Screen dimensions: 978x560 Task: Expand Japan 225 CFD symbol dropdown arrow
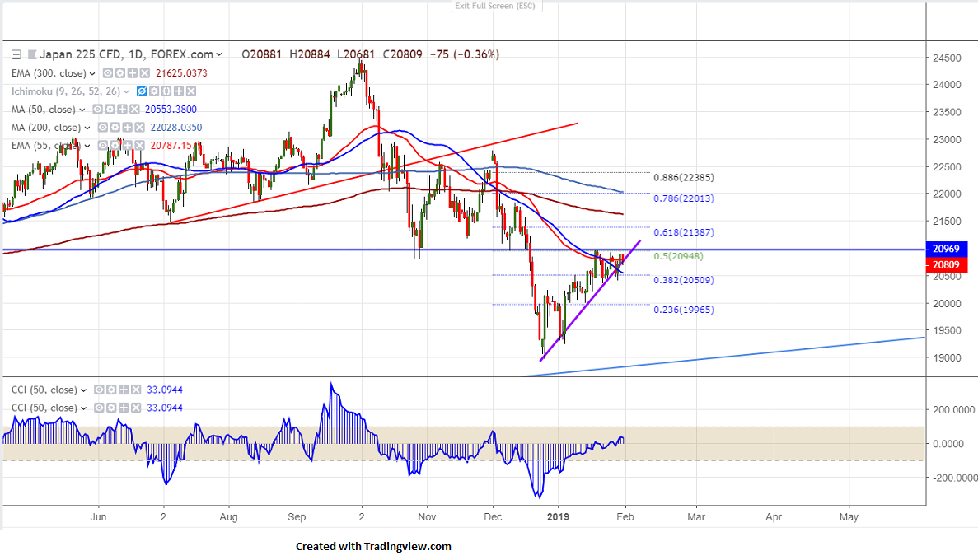pos(219,55)
